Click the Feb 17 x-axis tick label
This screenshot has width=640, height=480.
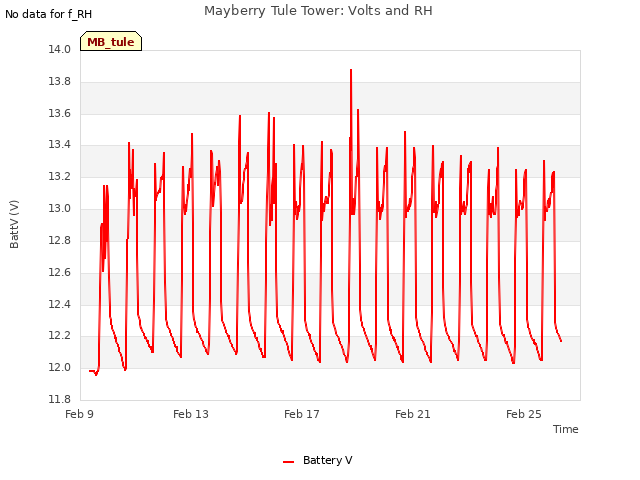[x=302, y=414]
